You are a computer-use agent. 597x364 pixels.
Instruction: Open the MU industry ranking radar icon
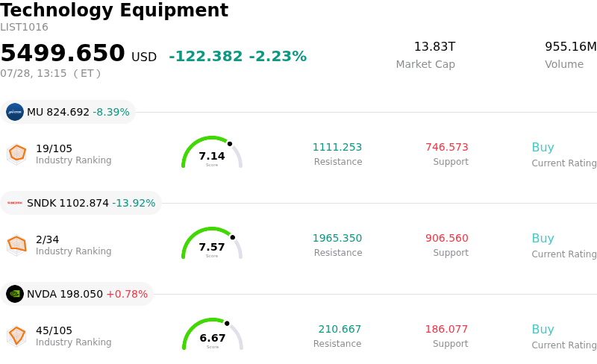tap(16, 154)
